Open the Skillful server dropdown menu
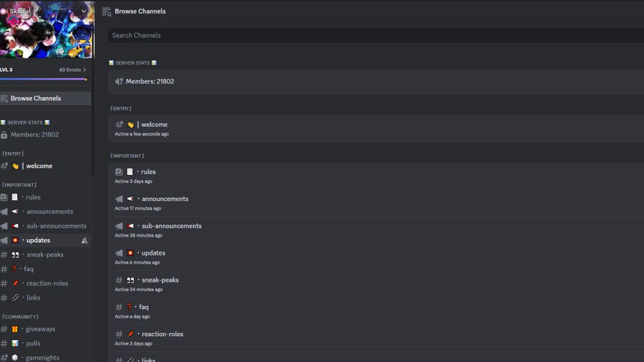The width and height of the screenshot is (644, 362). click(x=84, y=11)
